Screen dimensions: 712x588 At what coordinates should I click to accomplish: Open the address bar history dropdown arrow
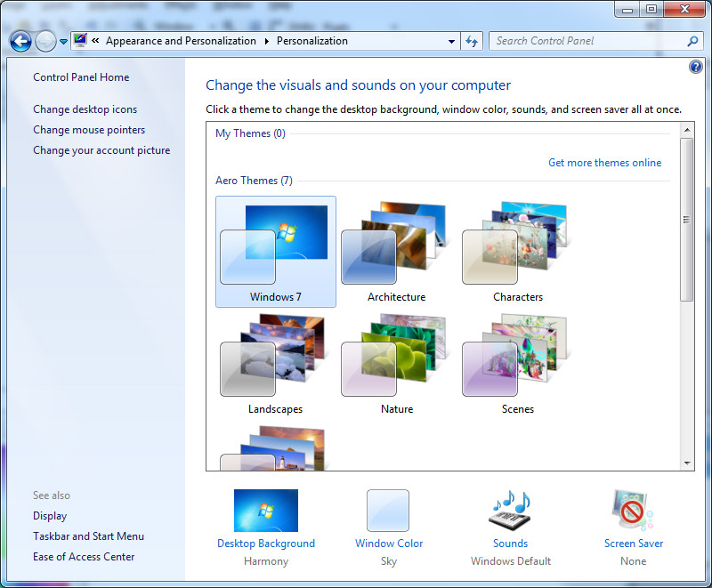452,42
